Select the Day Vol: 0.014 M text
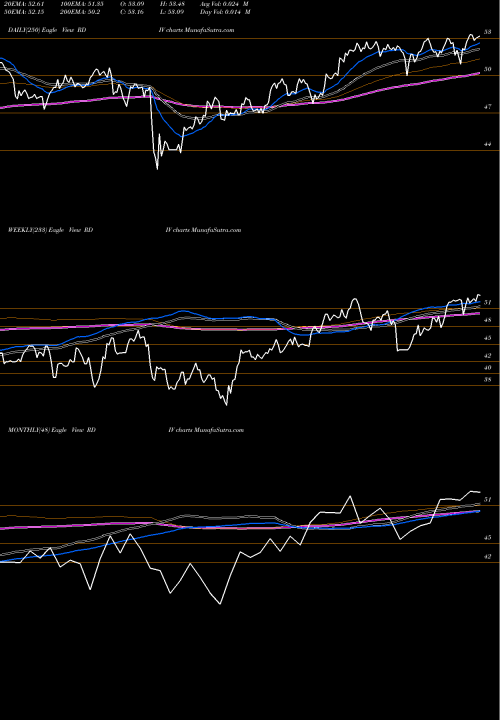Image resolution: width=500 pixels, height=720 pixels. (225, 12)
